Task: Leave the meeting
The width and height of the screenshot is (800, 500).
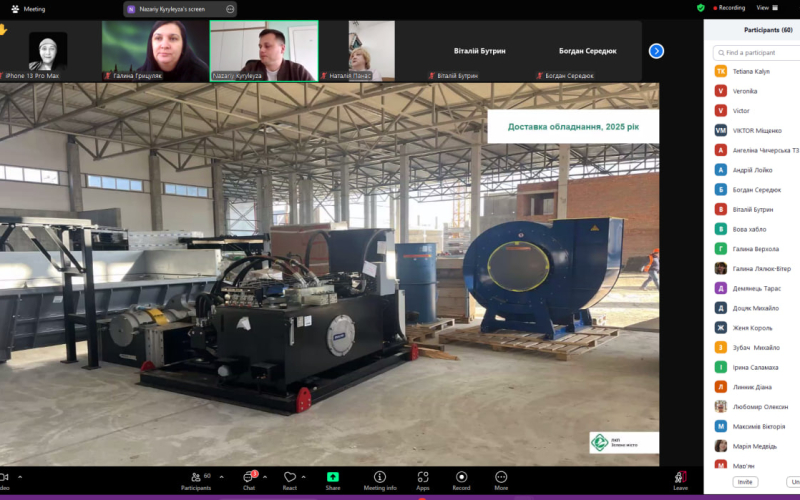Action: click(x=680, y=481)
